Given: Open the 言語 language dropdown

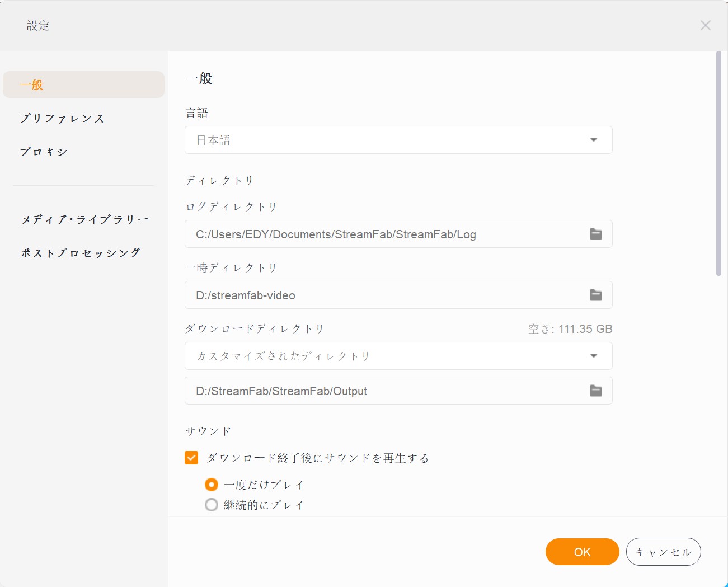Looking at the screenshot, I should coord(593,140).
